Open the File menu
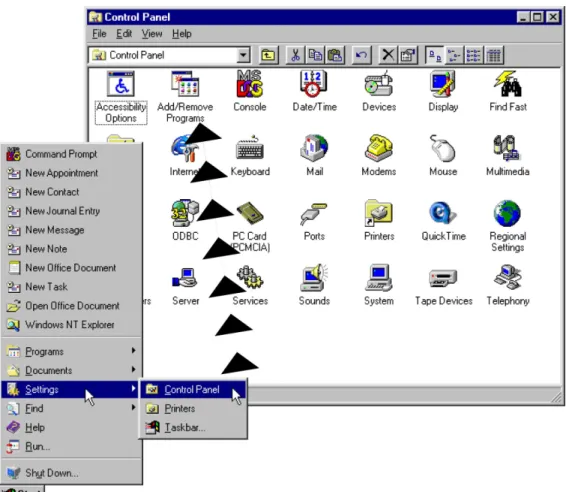Viewport: 566px width, 492px height. 99,34
